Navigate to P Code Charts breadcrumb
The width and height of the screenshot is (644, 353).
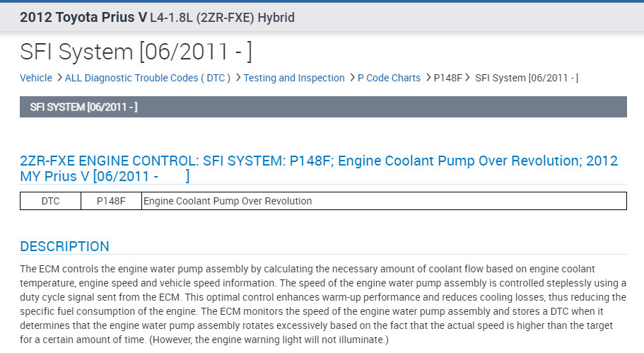(389, 78)
